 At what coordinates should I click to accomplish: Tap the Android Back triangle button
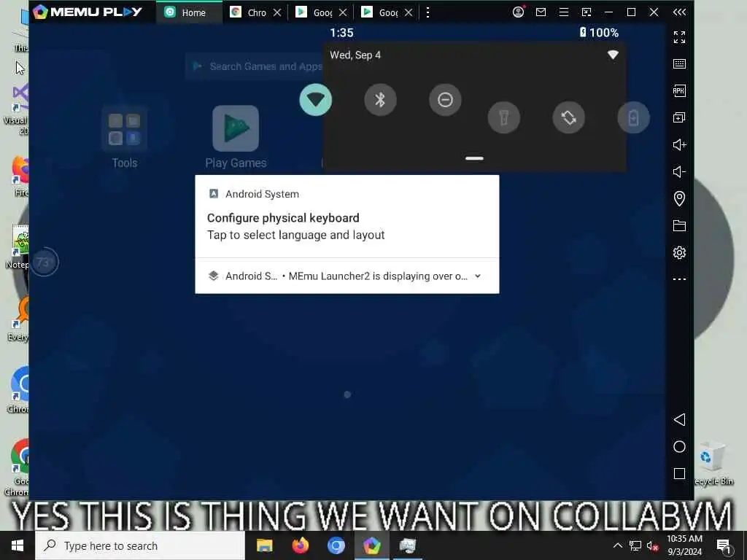679,419
